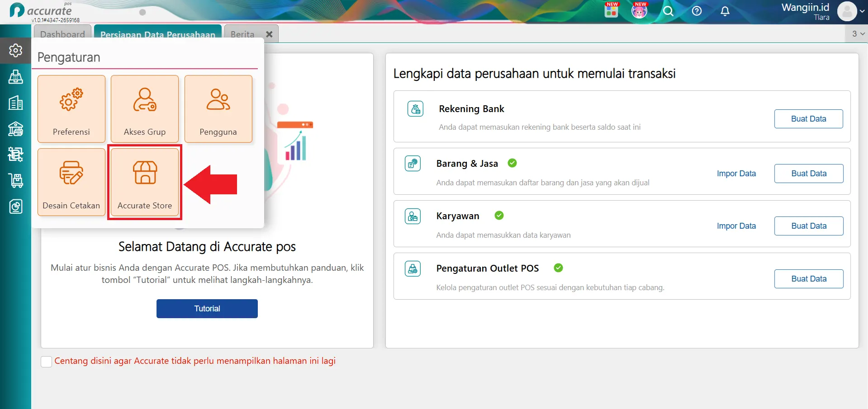868x409 pixels.
Task: Click the Rekening Bank row icon
Action: (x=415, y=109)
